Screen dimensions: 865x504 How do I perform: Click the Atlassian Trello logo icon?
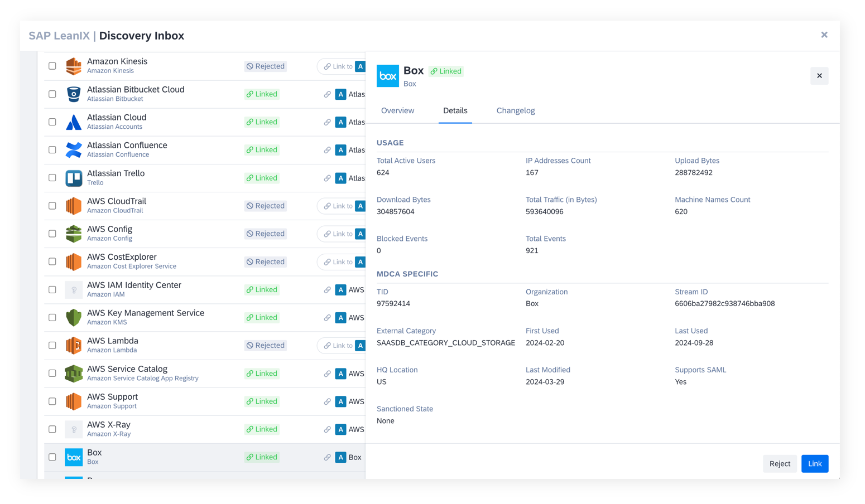coord(74,178)
